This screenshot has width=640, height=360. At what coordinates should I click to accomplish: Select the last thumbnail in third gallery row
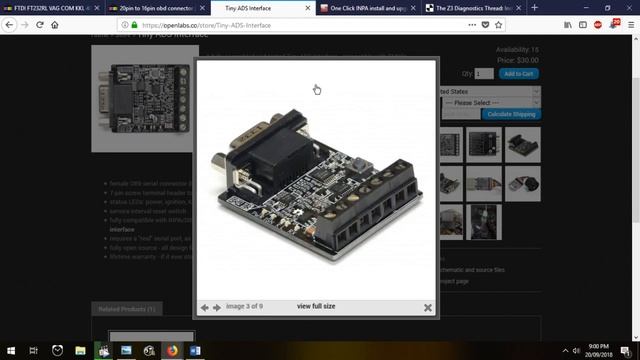pos(484,222)
